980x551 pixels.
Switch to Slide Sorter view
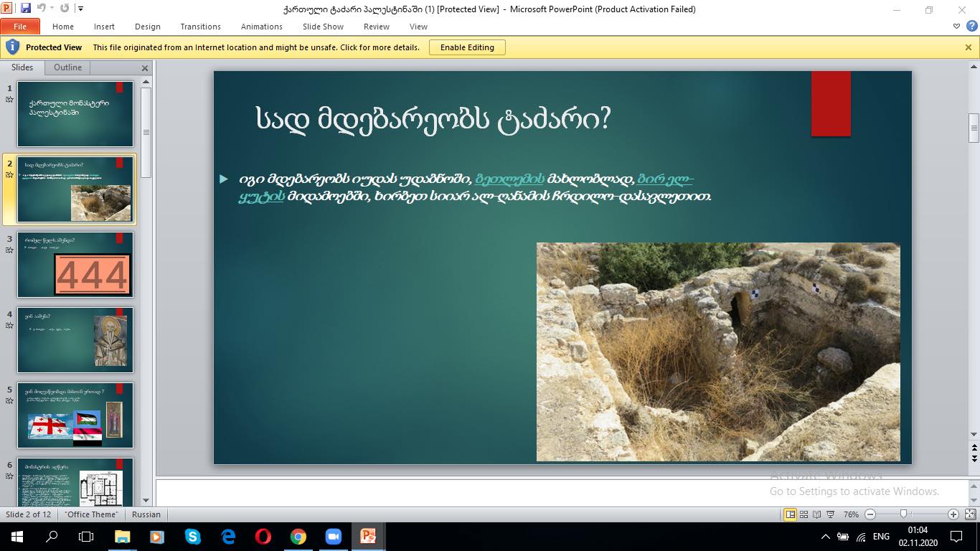pyautogui.click(x=804, y=514)
